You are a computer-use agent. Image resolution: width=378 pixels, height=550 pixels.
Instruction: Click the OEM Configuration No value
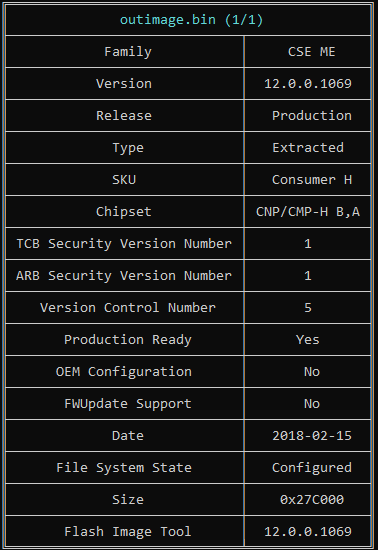tap(311, 371)
